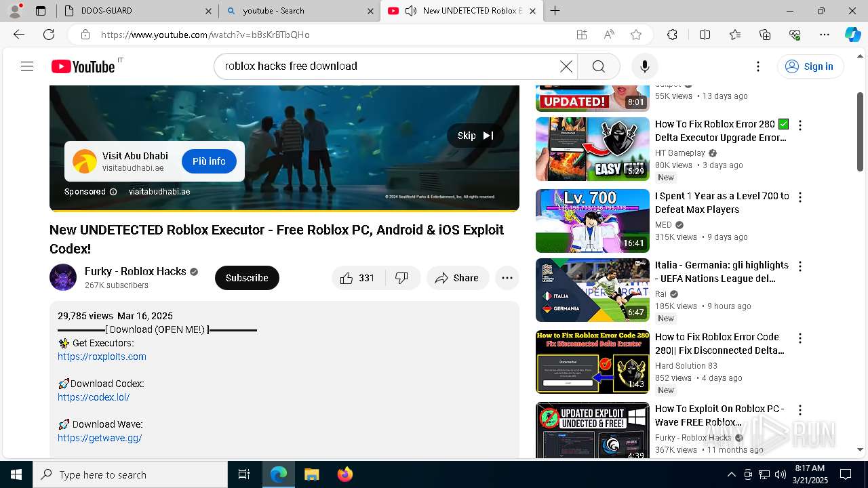
Task: Open a new browser tab
Action: (x=555, y=11)
